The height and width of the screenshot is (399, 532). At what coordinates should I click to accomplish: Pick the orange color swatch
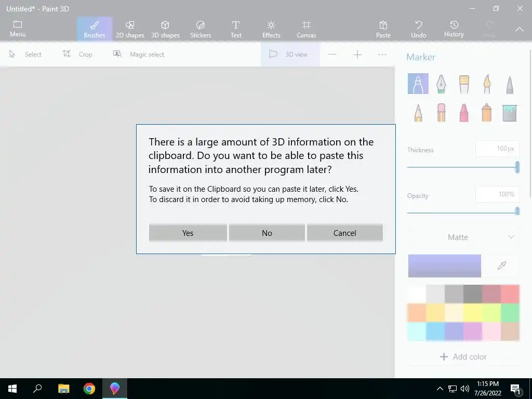417,312
